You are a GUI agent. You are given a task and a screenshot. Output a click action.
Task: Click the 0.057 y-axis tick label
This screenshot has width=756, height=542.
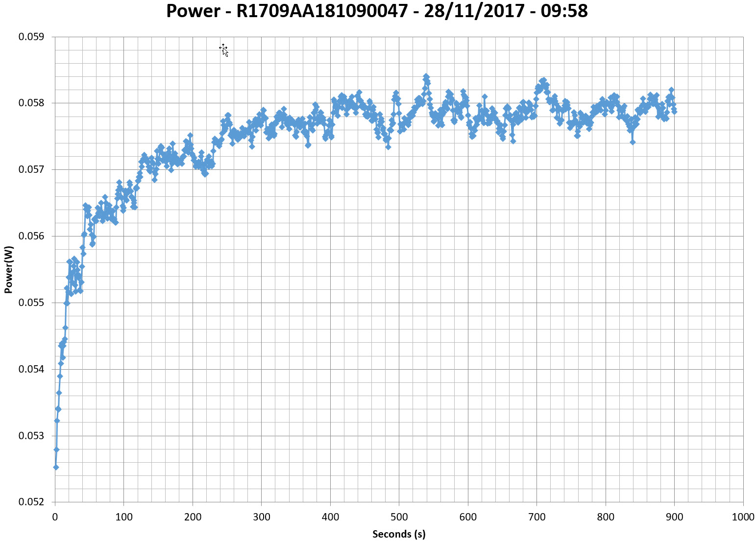point(31,170)
